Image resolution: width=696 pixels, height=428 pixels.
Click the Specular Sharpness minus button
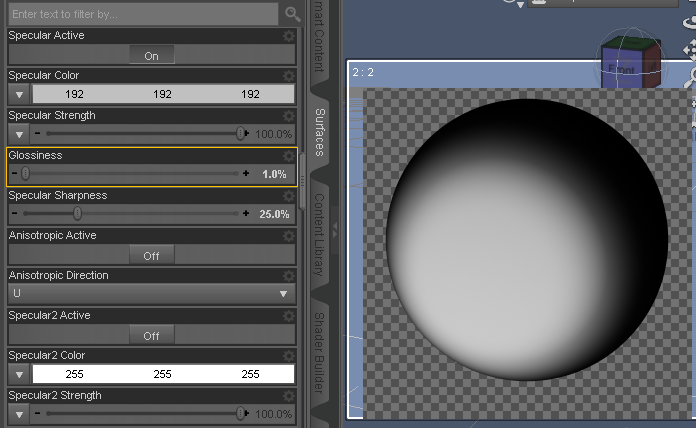pos(15,214)
